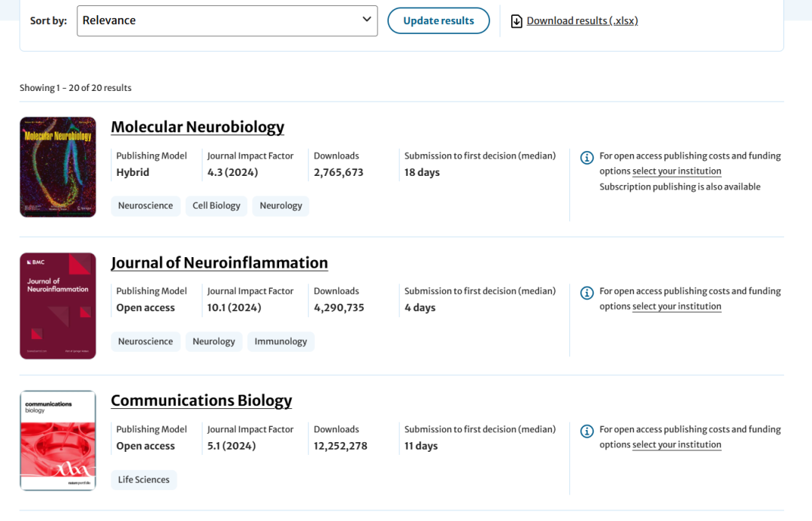Screen dimensions: 812x521
Task: Click info icon in Journal of Neuroinflammation row
Action: (x=587, y=292)
